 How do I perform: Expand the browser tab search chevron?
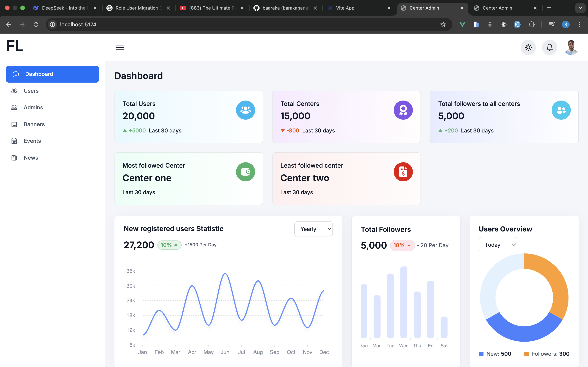point(580,8)
